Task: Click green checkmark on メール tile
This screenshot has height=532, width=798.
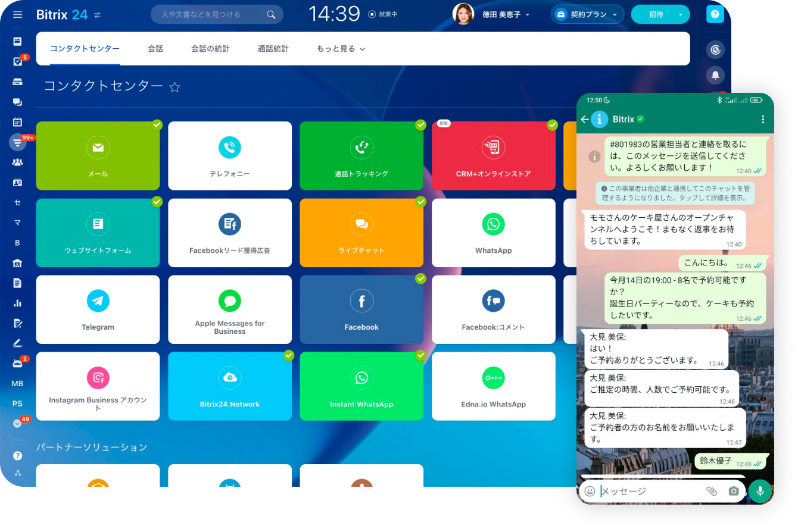Action: [x=157, y=124]
